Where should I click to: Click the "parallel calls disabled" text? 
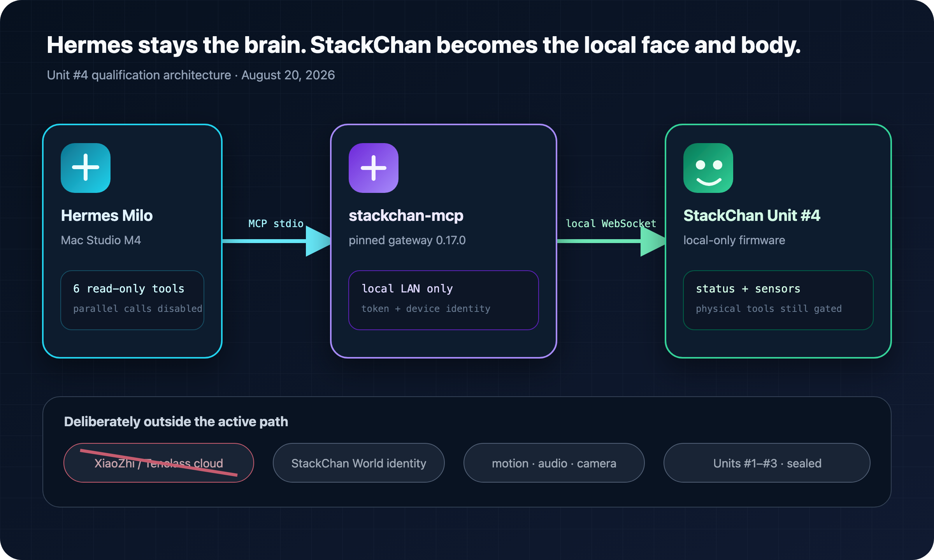click(x=138, y=309)
